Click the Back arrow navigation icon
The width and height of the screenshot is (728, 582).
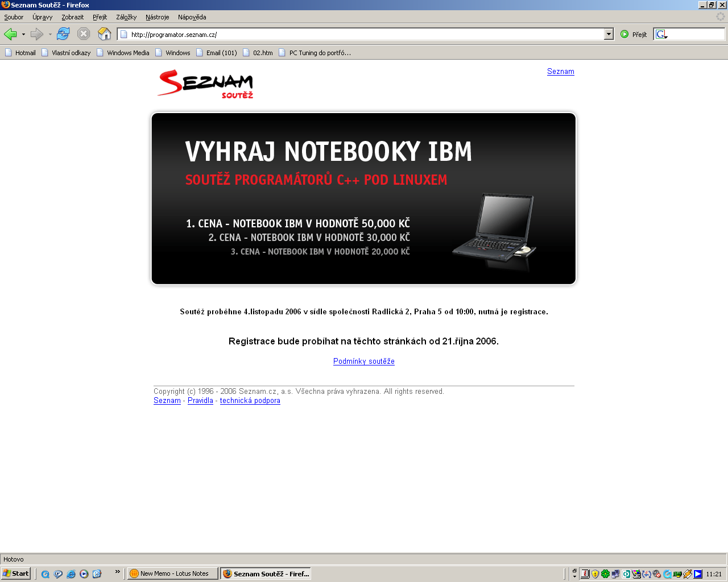click(x=10, y=34)
